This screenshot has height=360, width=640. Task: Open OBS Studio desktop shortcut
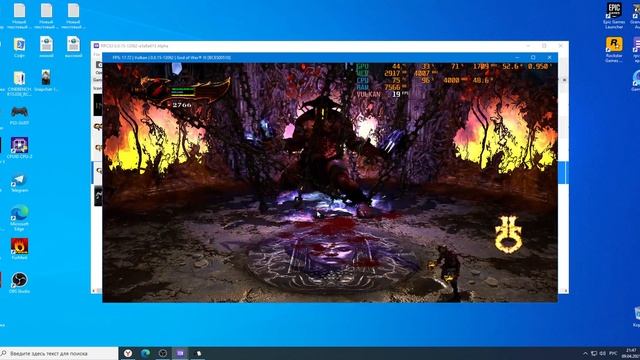(19, 282)
